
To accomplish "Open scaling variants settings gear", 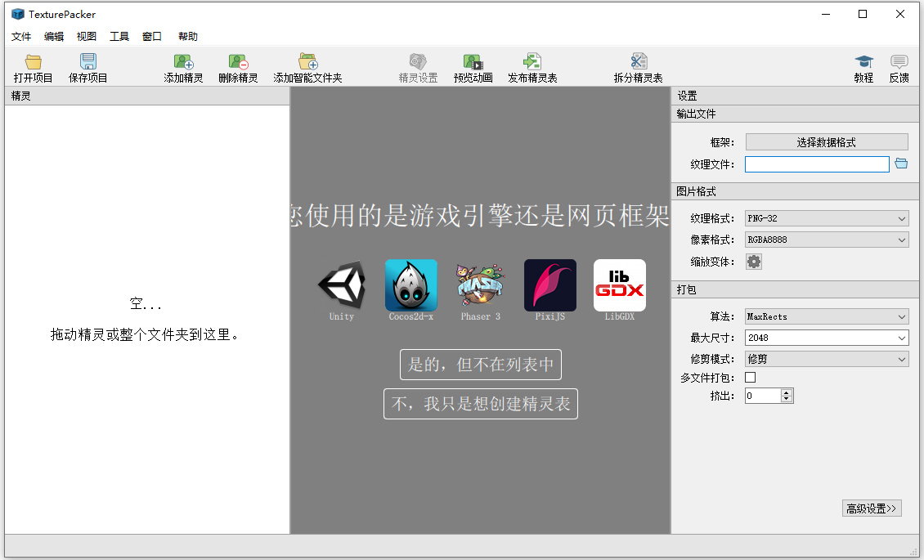I will point(753,262).
